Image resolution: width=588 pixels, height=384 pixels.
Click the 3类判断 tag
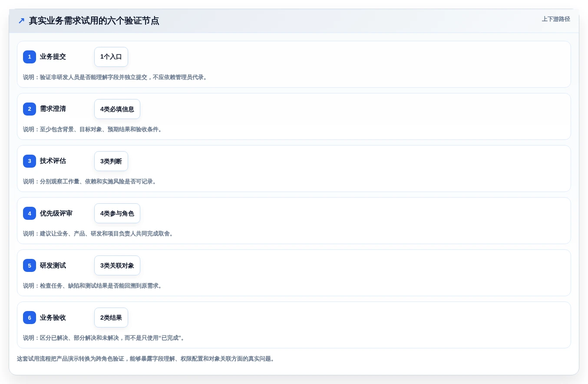coord(111,161)
